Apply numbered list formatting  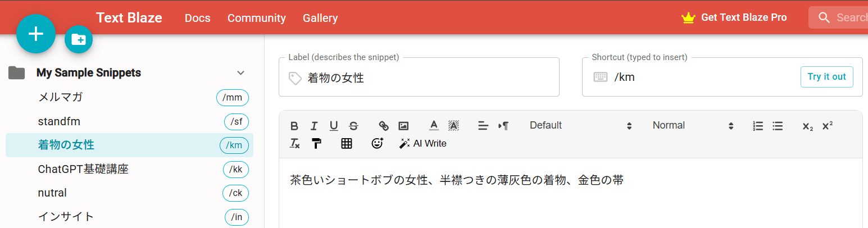[758, 126]
